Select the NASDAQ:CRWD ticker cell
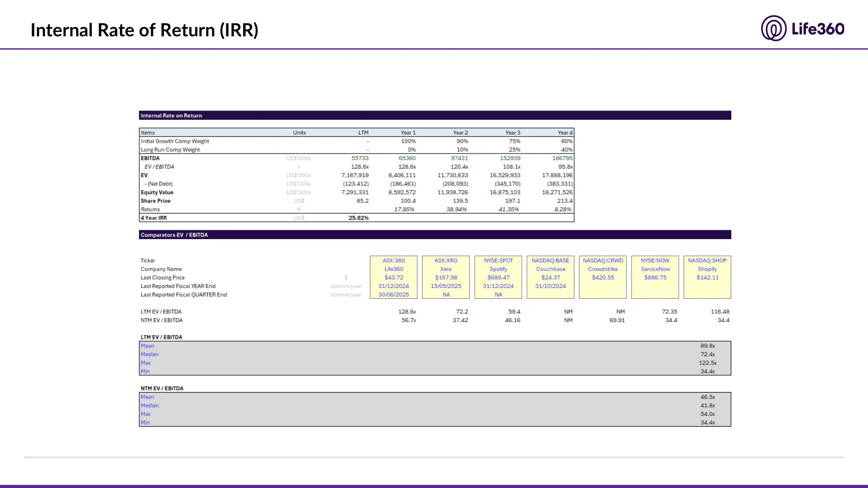The width and height of the screenshot is (868, 488). point(603,261)
